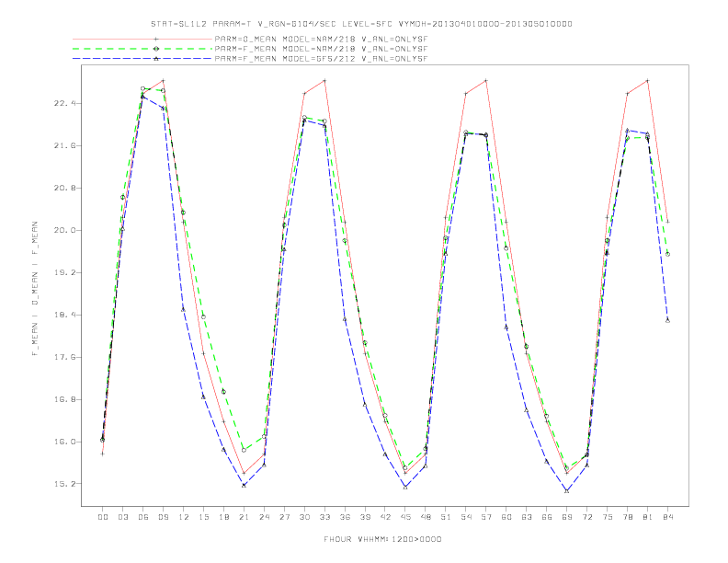This screenshot has height=563, width=728.
Task: Click the y-axis tick label 21.6
Action: [x=63, y=145]
